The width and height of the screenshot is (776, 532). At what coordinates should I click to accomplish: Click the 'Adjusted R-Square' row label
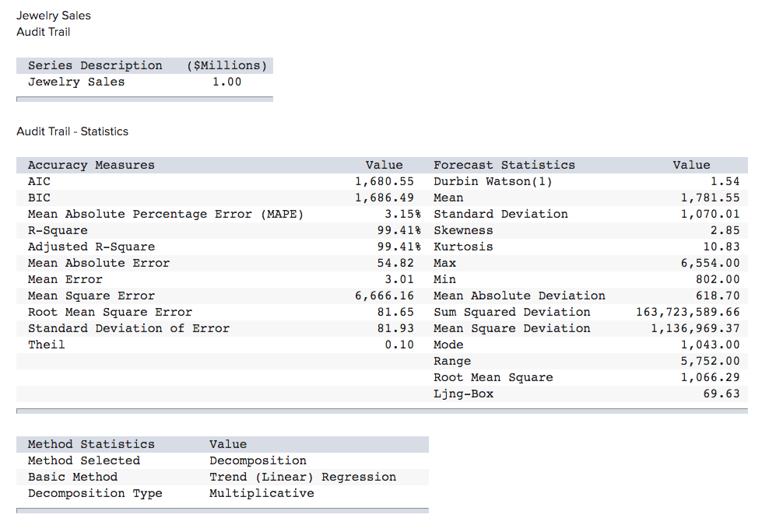(91, 247)
